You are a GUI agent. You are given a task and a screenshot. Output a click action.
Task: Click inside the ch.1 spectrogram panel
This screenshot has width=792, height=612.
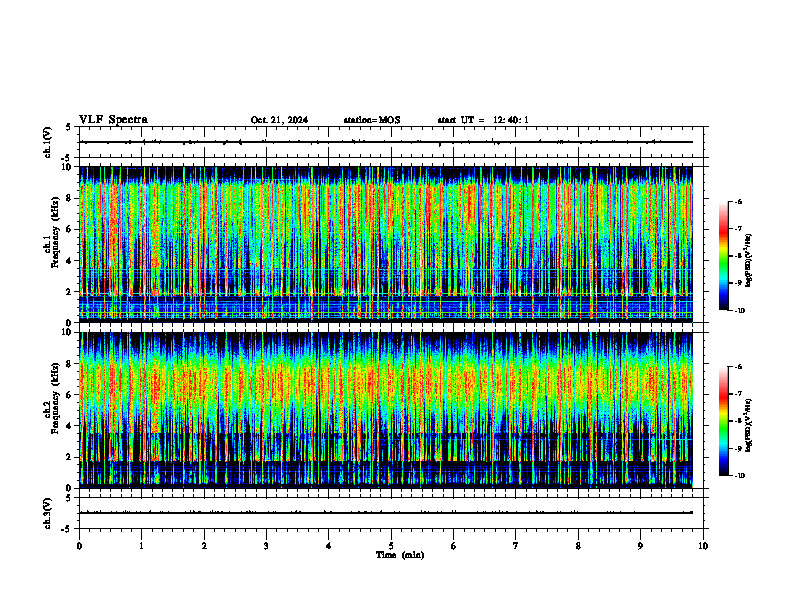pyautogui.click(x=386, y=244)
